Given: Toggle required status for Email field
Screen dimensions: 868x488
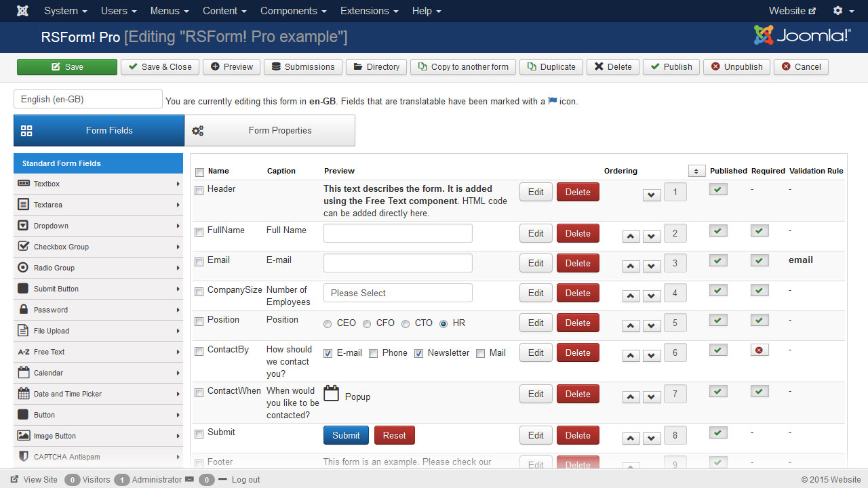Looking at the screenshot, I should click(759, 261).
